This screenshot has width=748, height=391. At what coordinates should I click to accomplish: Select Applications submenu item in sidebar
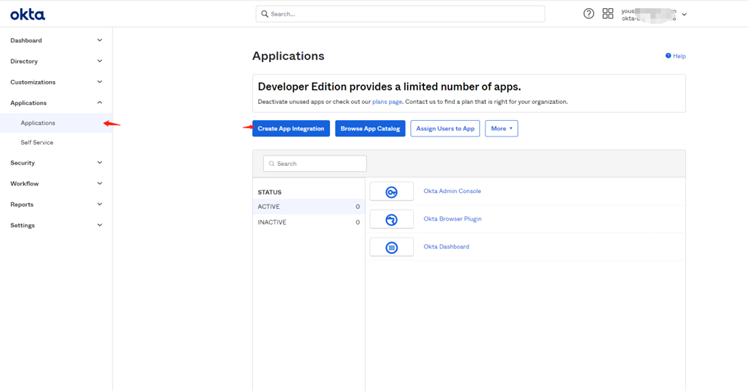coord(56,123)
